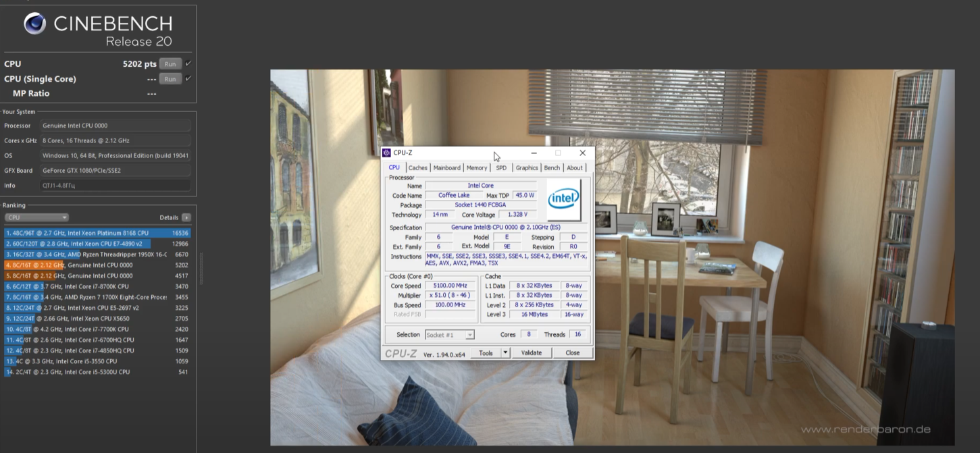Click the Core Speed 5100.00 MHz value
980x453 pixels.
coord(448,286)
